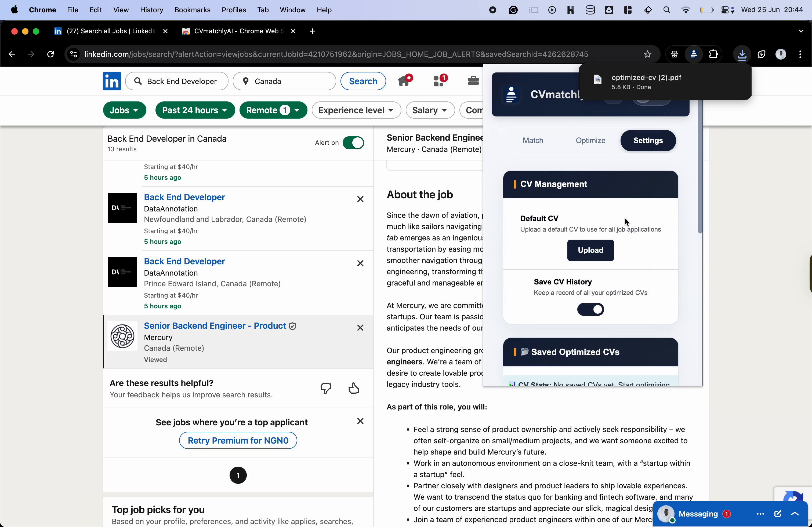
Task: Bookmark page with the star icon
Action: 647,54
